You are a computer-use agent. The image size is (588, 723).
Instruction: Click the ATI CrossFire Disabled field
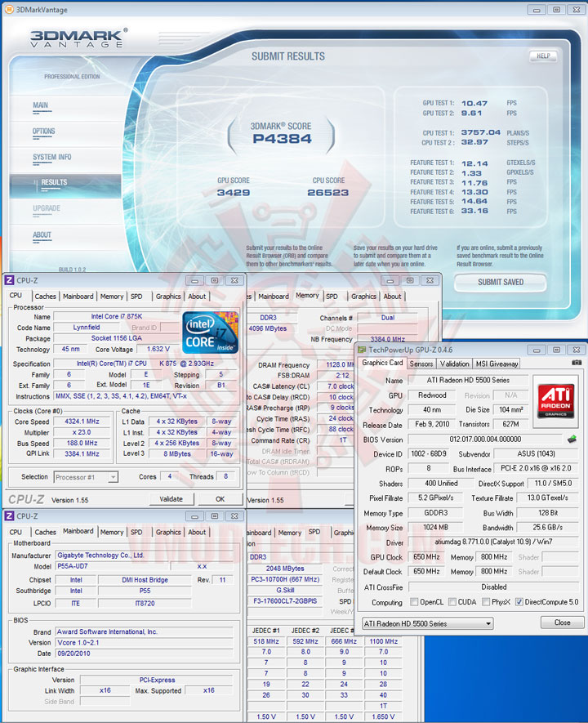click(x=493, y=587)
